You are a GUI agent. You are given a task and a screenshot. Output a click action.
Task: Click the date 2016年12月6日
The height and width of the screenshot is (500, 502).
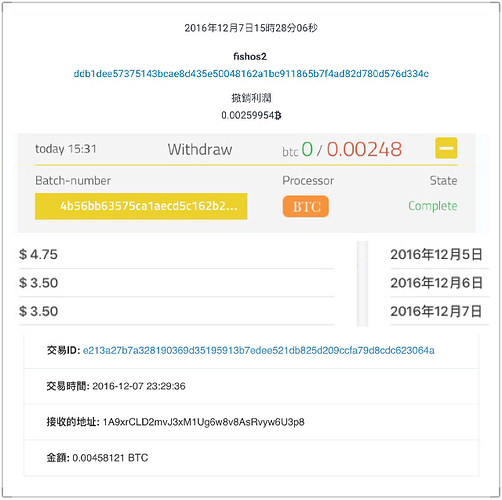point(436,283)
